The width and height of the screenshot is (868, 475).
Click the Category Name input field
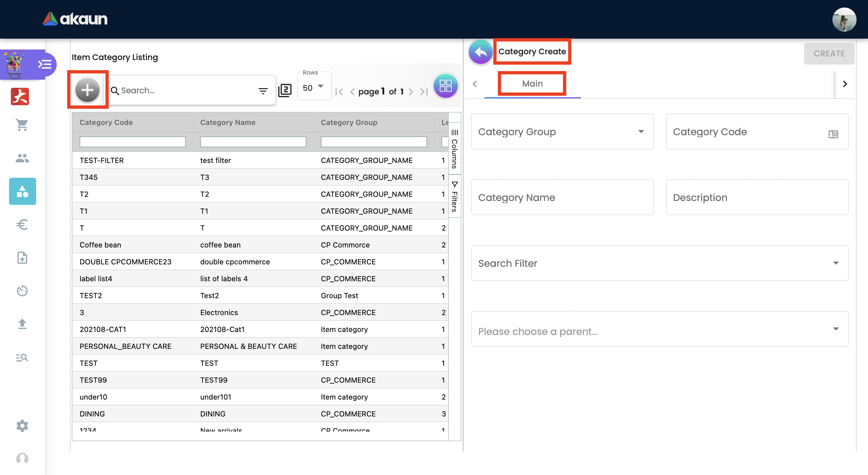(562, 197)
